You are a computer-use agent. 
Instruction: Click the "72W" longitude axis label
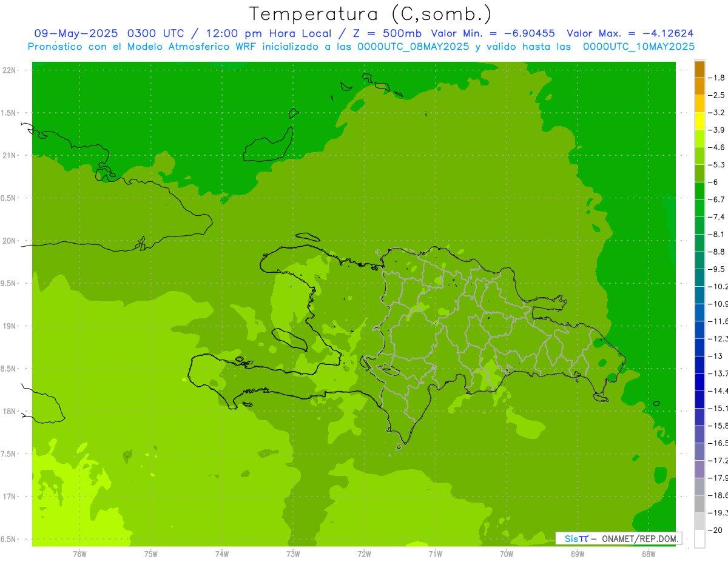364,554
